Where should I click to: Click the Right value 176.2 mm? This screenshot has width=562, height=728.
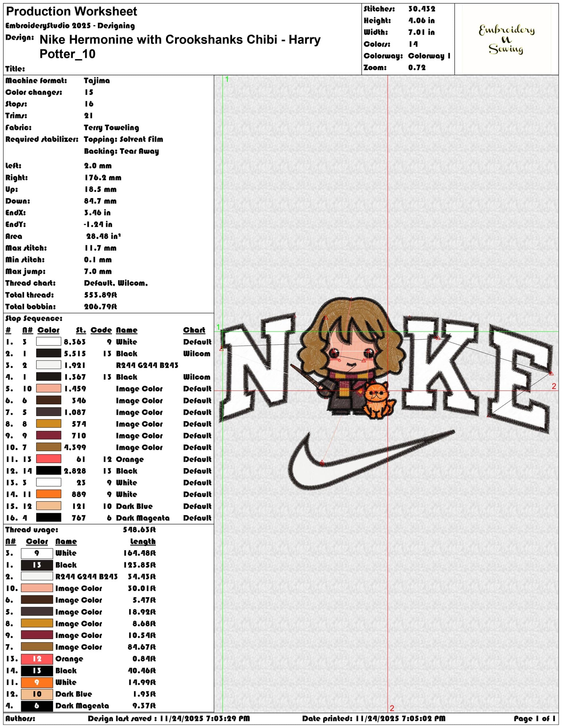[103, 178]
